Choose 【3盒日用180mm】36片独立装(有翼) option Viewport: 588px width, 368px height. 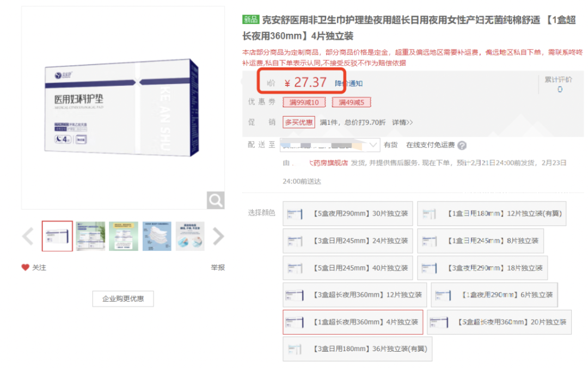click(x=357, y=349)
